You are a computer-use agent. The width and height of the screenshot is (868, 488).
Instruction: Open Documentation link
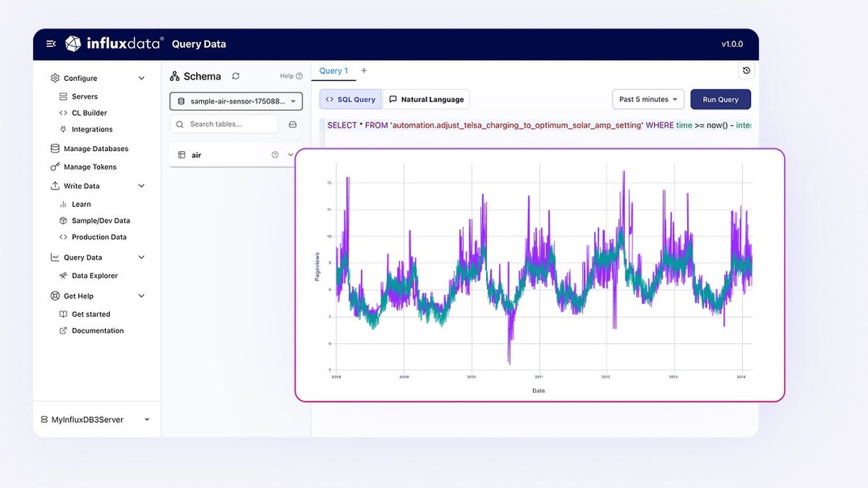coord(98,331)
